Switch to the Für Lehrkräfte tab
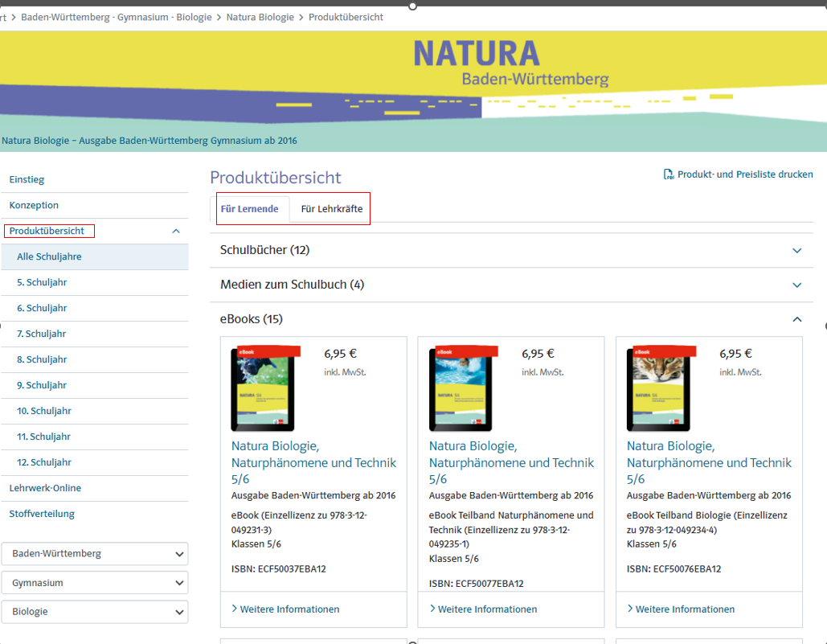This screenshot has width=827, height=644. [332, 209]
